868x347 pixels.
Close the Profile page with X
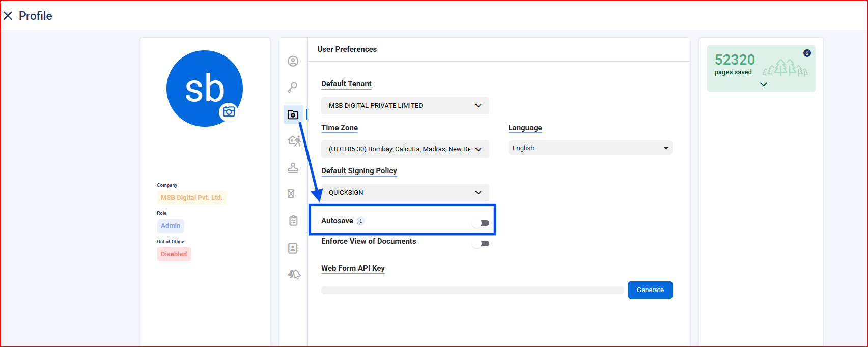click(8, 16)
